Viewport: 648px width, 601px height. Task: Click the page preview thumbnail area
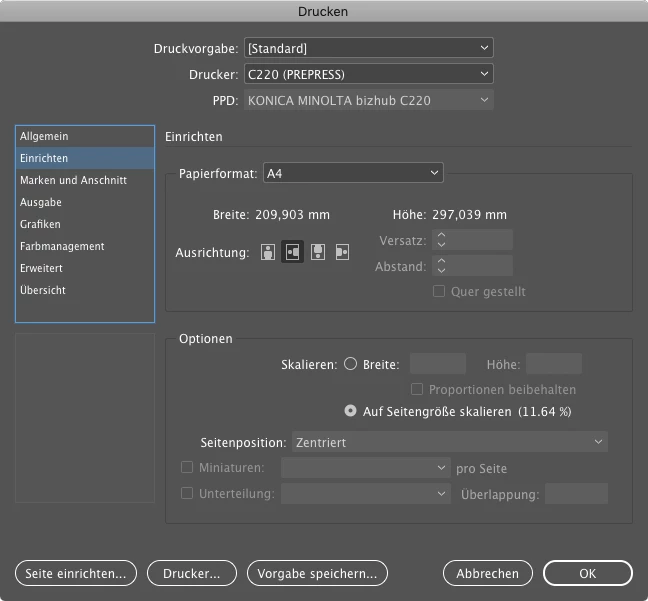[x=85, y=418]
